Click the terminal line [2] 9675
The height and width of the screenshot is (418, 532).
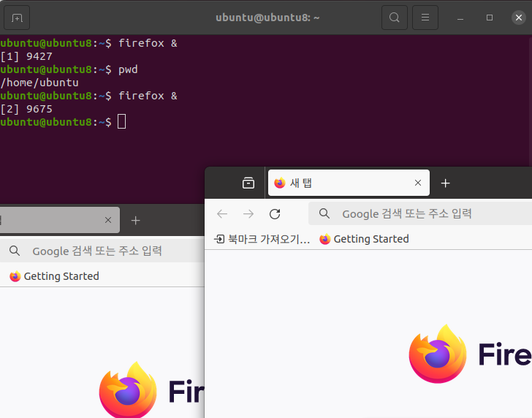click(26, 109)
